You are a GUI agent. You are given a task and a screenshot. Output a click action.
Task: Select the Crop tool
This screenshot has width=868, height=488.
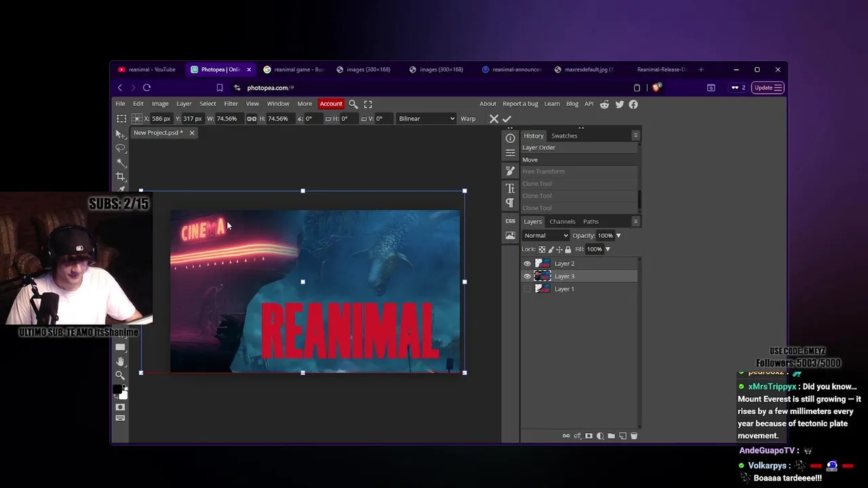pos(121,177)
